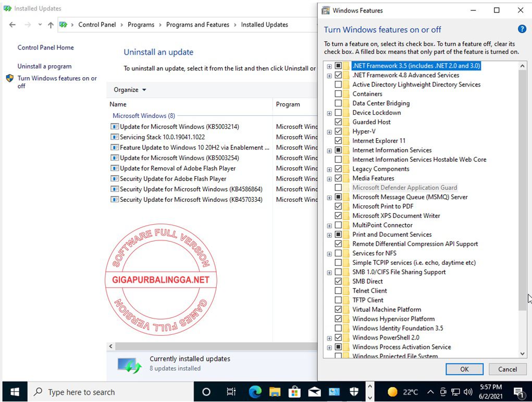Toggle the Containers checkbox
The width and height of the screenshot is (532, 402).
(338, 94)
